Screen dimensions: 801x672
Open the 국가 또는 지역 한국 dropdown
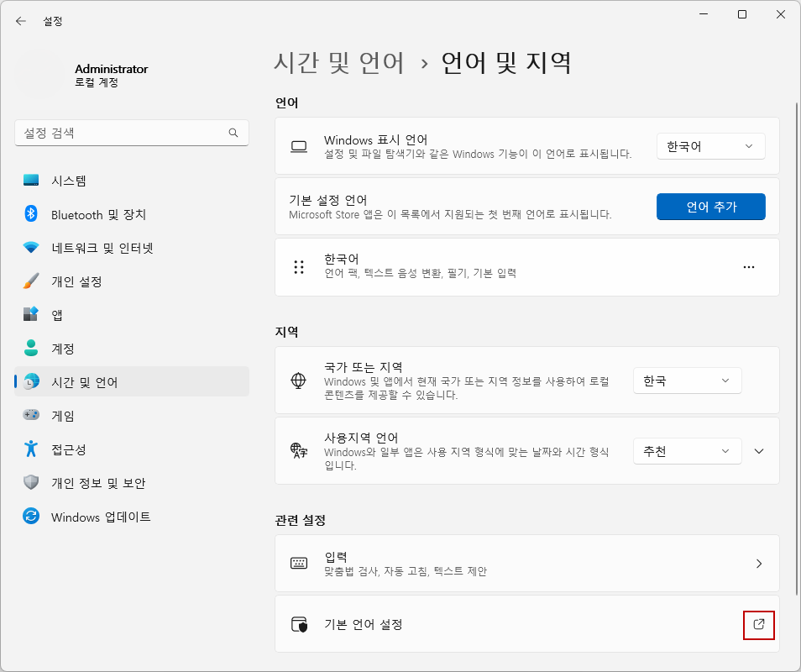tap(687, 381)
